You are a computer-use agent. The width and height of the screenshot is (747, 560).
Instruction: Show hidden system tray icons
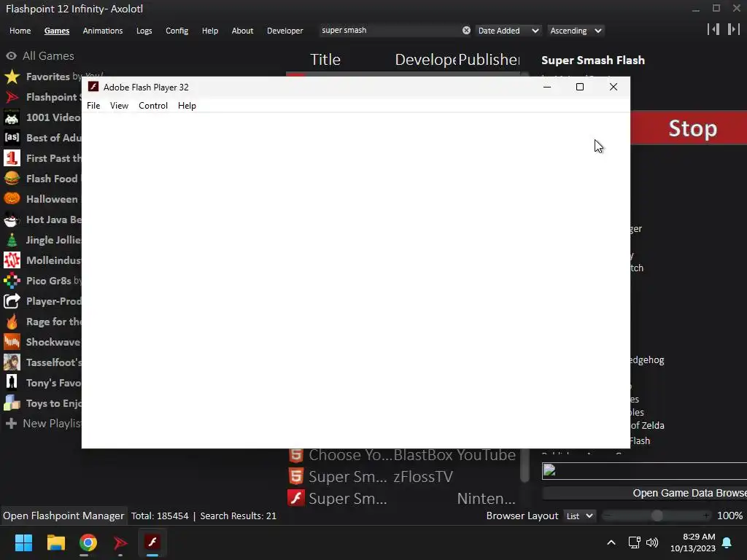611,542
